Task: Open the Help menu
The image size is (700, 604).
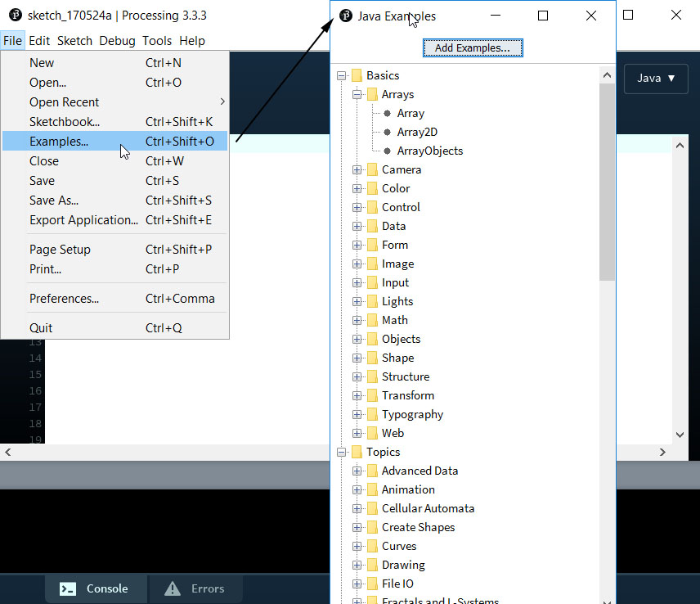Action: (192, 41)
